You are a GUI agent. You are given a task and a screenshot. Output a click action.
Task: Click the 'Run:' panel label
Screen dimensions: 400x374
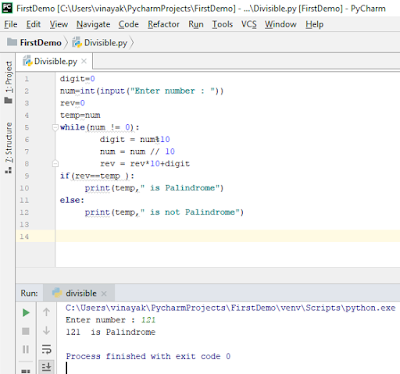pyautogui.click(x=29, y=293)
